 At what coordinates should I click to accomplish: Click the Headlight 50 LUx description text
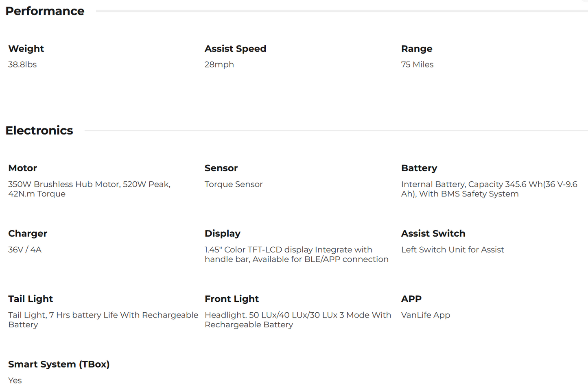click(x=297, y=320)
